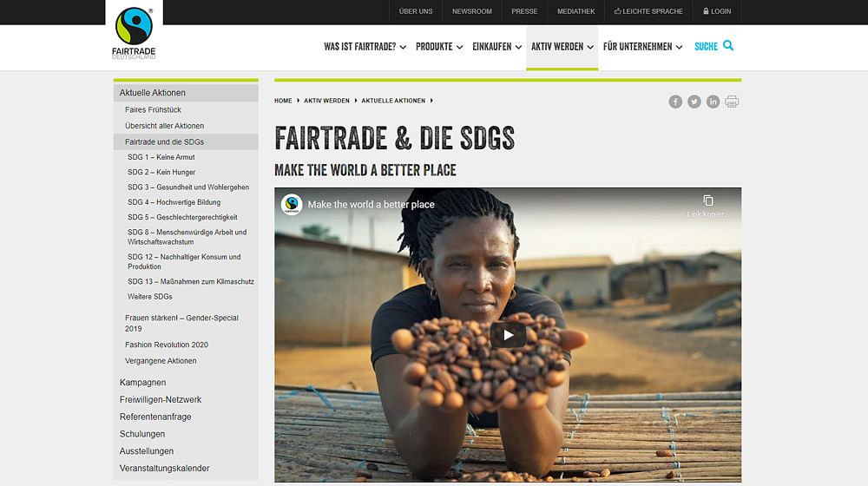Expand the Was ist Fairtrade? dropdown
Image resolution: width=868 pixels, height=486 pixels.
click(x=365, y=47)
